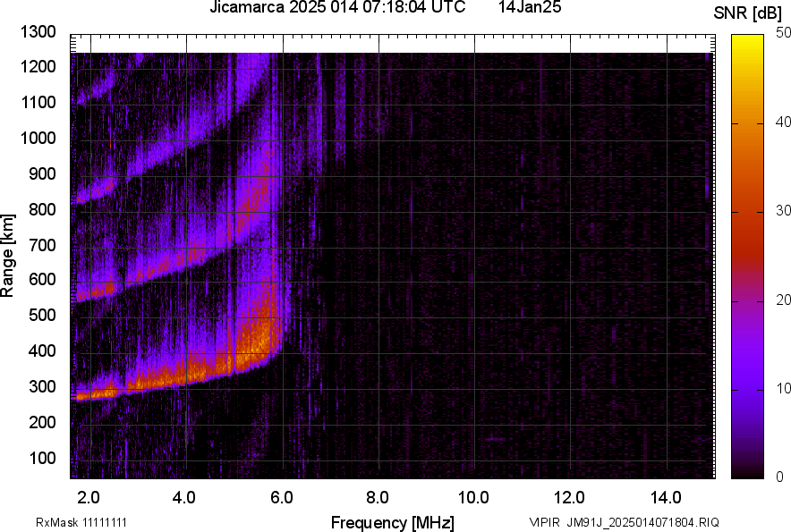The image size is (791, 532).
Task: Click the range tick label '700'
Action: point(42,245)
